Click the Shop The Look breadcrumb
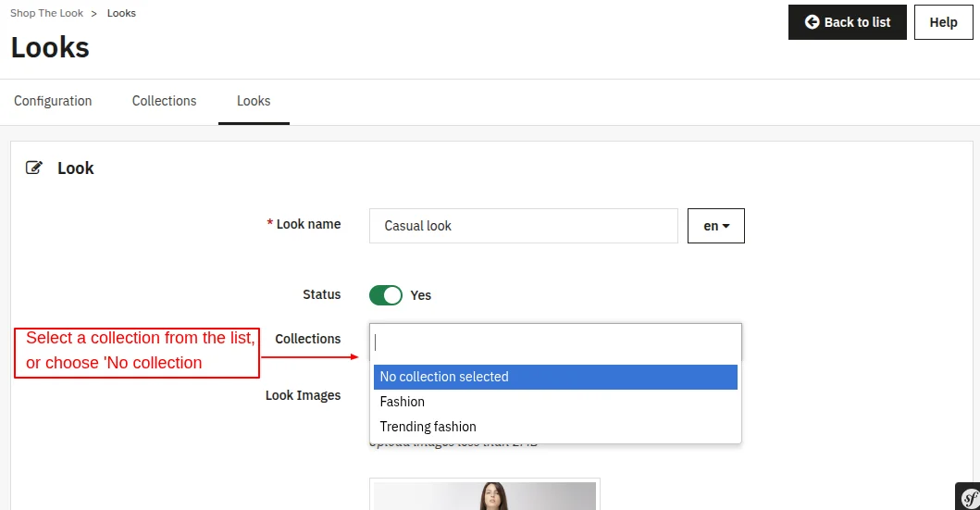Viewport: 980px width, 510px height. [47, 13]
